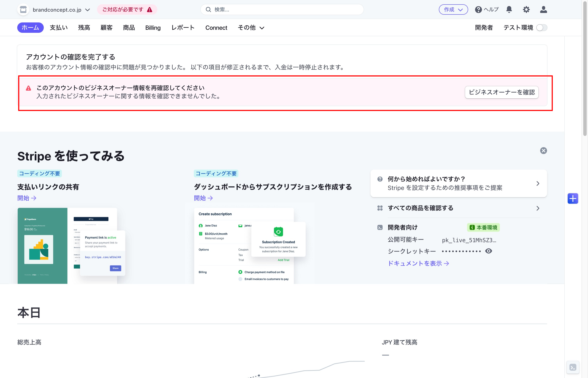Open the terminal console icon at bottom right
This screenshot has width=588, height=378.
pyautogui.click(x=573, y=367)
